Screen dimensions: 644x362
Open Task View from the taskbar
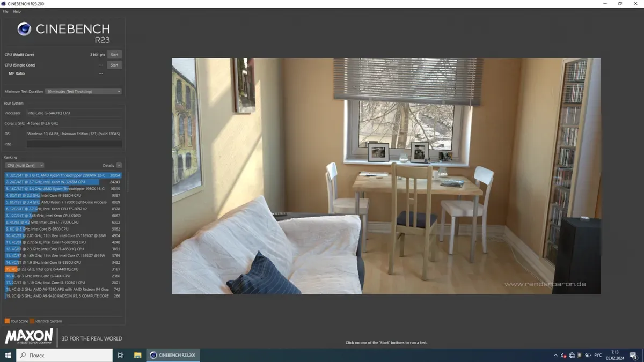[121, 355]
